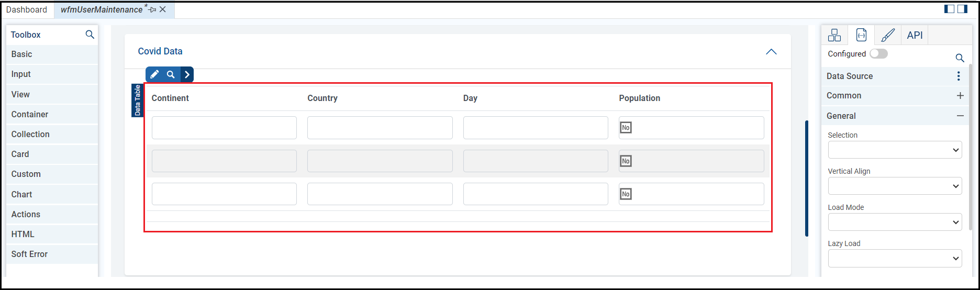This screenshot has width=980, height=290.
Task: Collapse the Covid Data panel chevron
Action: click(771, 51)
